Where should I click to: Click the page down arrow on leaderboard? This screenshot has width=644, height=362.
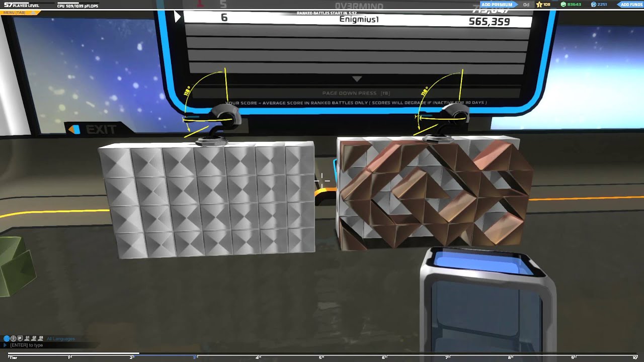[357, 79]
